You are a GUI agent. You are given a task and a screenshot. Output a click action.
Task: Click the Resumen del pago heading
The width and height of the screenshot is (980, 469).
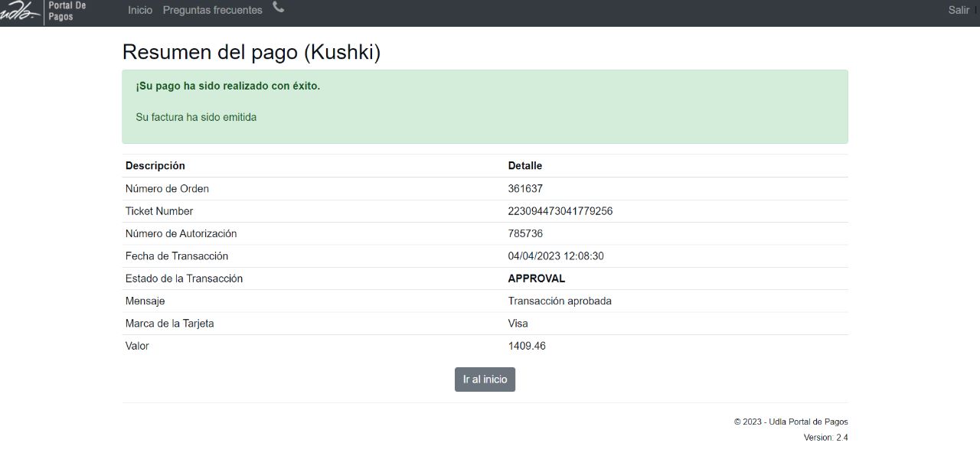pyautogui.click(x=251, y=52)
